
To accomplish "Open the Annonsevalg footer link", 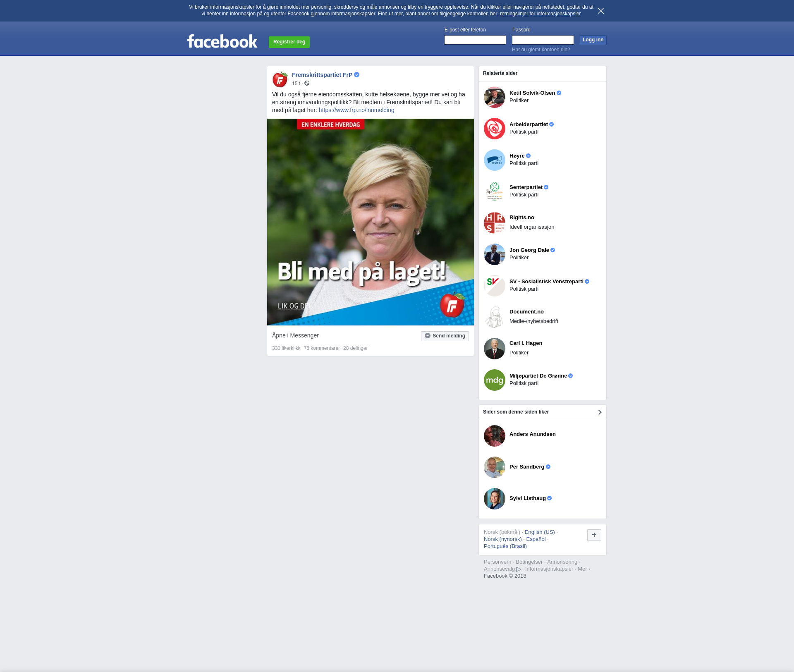I will click(x=502, y=569).
